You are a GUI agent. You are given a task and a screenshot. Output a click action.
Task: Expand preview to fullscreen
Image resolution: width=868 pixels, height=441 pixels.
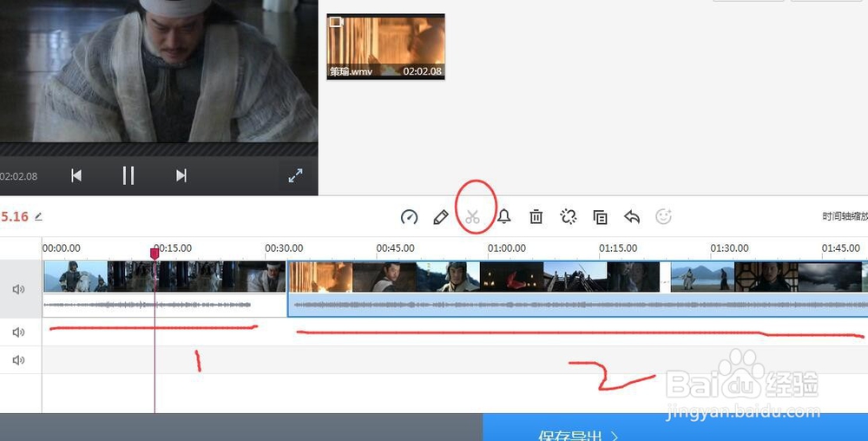pyautogui.click(x=296, y=175)
